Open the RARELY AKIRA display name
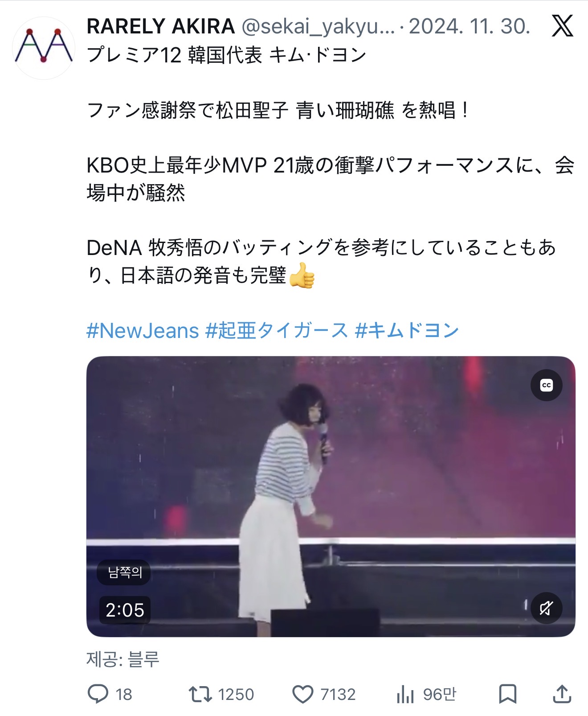Screen dimensions: 588x716 pos(161,26)
